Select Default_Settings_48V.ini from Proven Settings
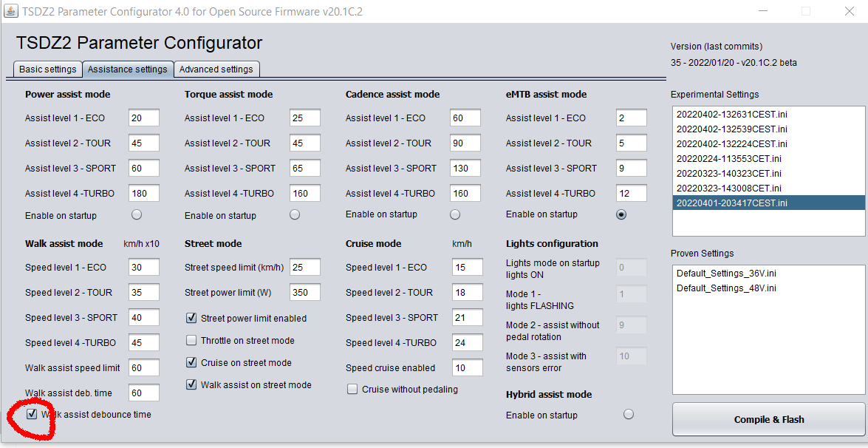The width and height of the screenshot is (868, 448). [768, 288]
